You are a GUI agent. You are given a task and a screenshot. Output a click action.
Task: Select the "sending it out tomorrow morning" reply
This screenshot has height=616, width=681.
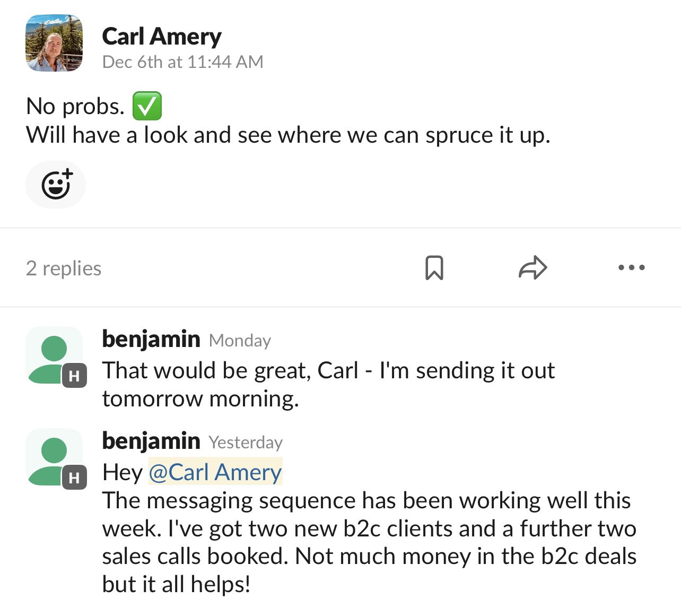pyautogui.click(x=328, y=384)
